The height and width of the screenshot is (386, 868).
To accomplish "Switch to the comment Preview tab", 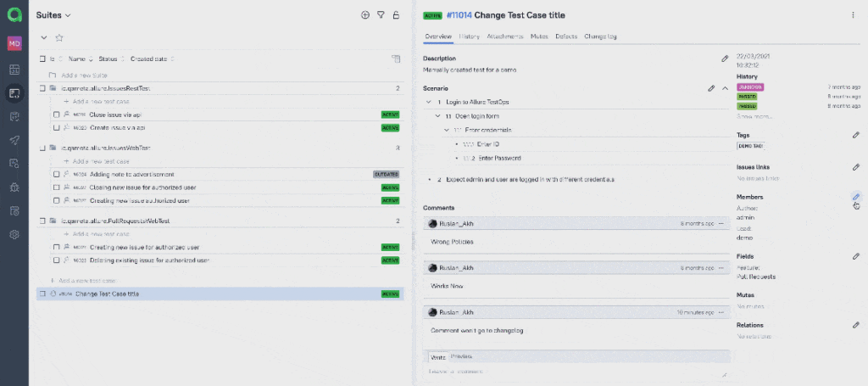I will tap(462, 356).
